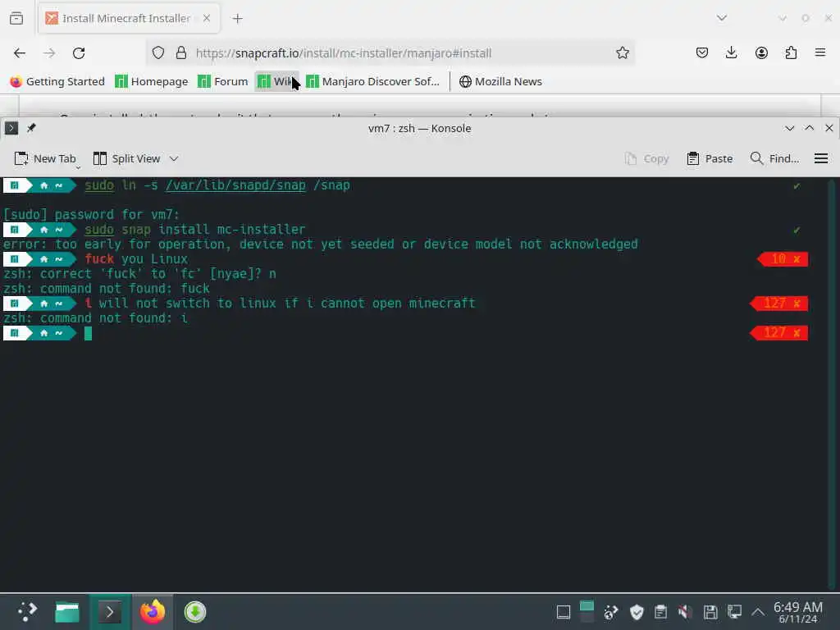Click '/var/lib/snapd/snap' path text
Image resolution: width=840 pixels, height=630 pixels.
point(235,185)
